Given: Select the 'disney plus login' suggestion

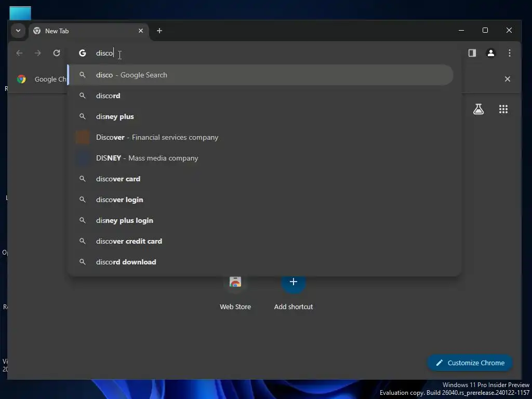Looking at the screenshot, I should (261, 220).
